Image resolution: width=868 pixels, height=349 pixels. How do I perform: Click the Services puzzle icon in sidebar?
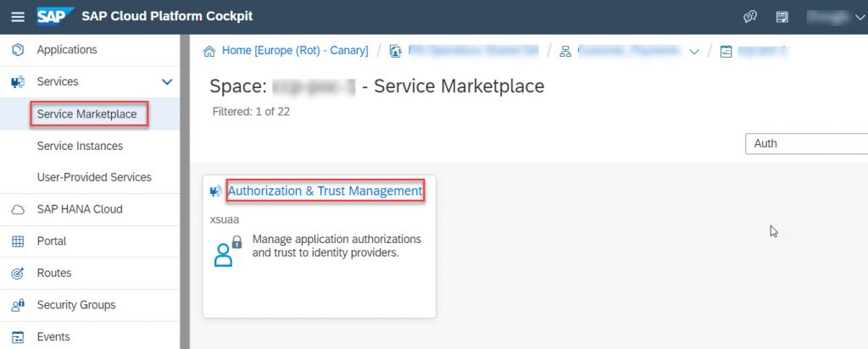[18, 82]
